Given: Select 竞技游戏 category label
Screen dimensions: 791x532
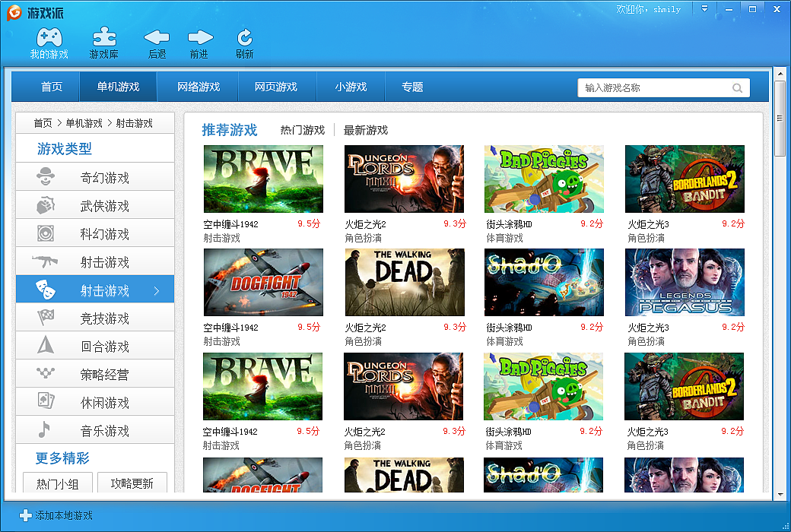Looking at the screenshot, I should (x=105, y=318).
